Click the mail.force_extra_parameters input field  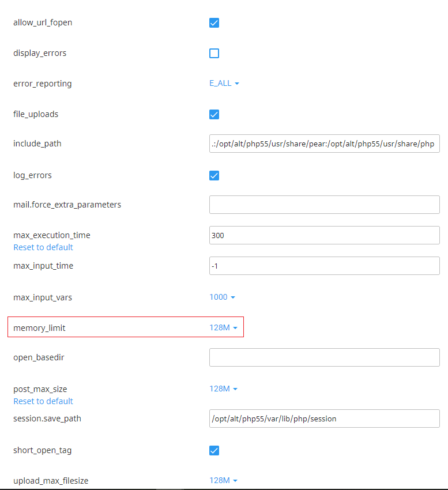[325, 205]
